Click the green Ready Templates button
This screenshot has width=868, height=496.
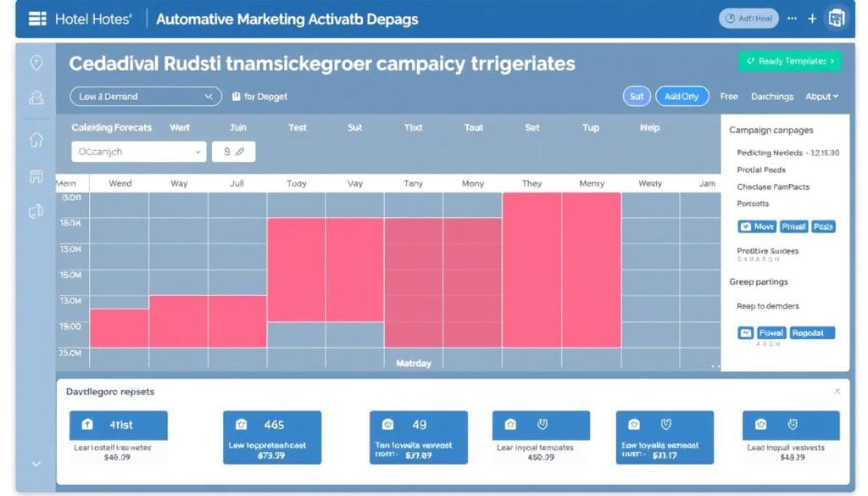pyautogui.click(x=788, y=61)
